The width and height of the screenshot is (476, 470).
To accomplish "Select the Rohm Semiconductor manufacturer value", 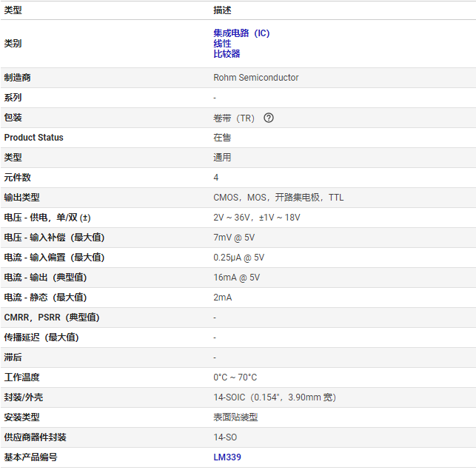I will tap(256, 78).
